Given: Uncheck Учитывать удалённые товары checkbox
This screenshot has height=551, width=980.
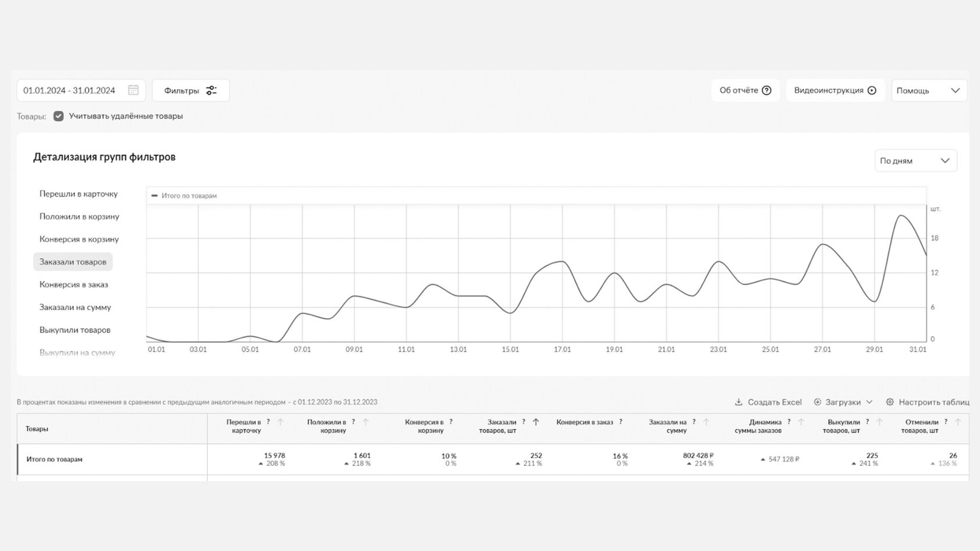Looking at the screenshot, I should point(58,116).
